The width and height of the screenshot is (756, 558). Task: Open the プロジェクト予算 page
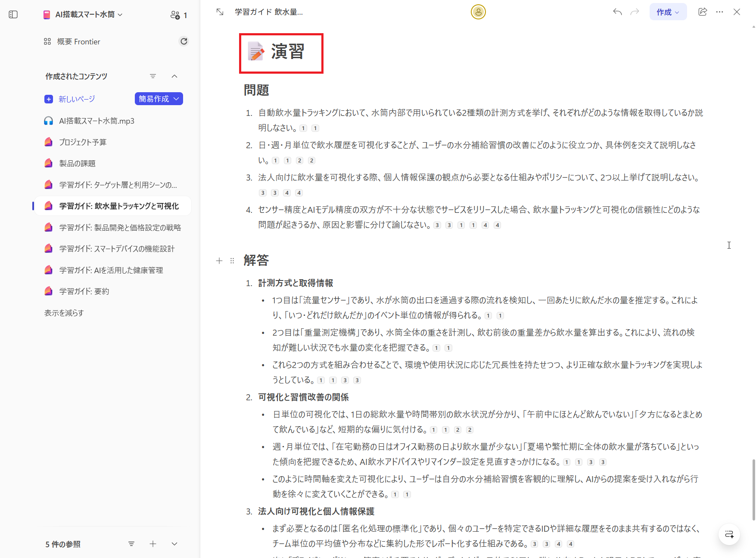coord(81,142)
